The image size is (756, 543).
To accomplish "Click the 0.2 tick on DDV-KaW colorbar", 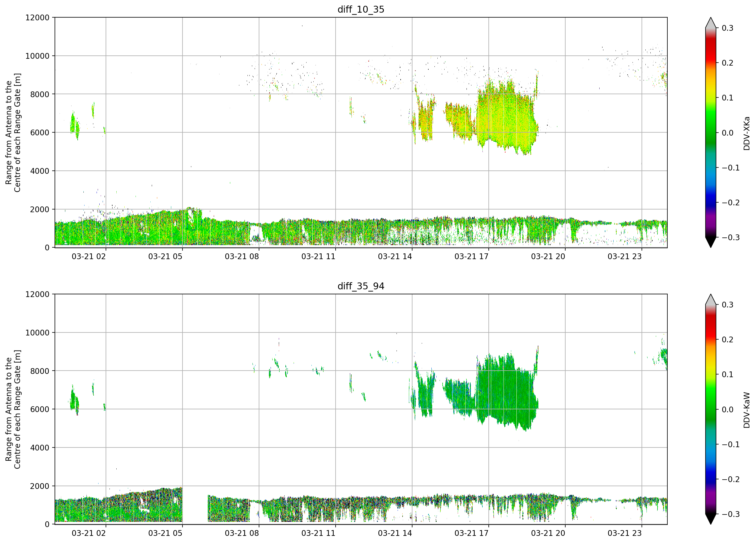I will [727, 340].
